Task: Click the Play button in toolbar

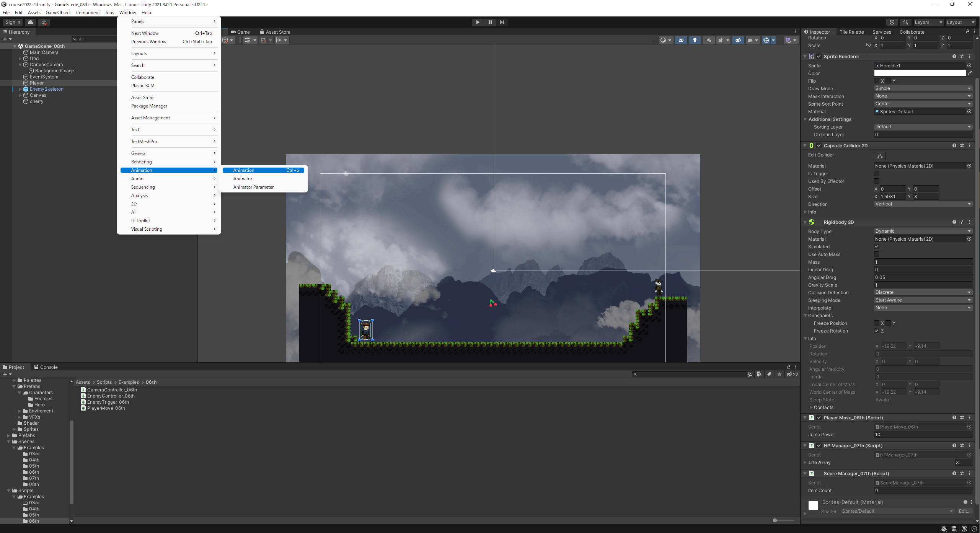Action: (478, 22)
